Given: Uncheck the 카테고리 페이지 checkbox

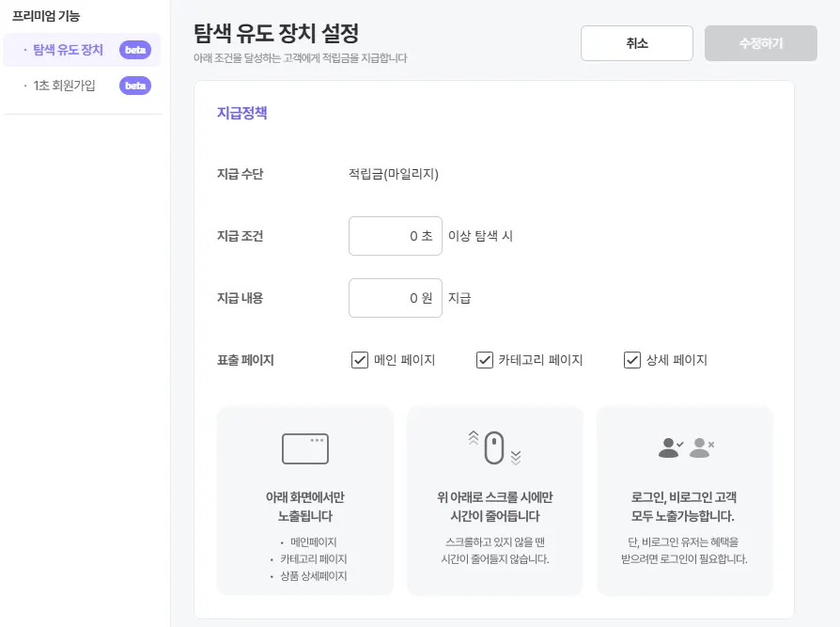Looking at the screenshot, I should (485, 360).
